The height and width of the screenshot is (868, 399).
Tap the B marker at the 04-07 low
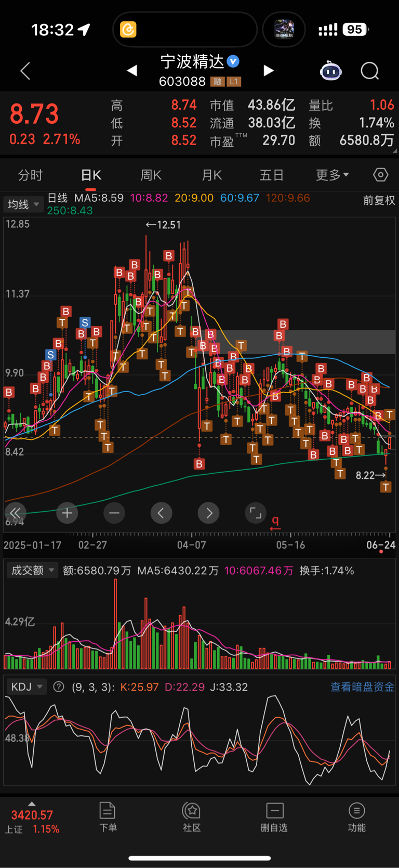[x=199, y=464]
